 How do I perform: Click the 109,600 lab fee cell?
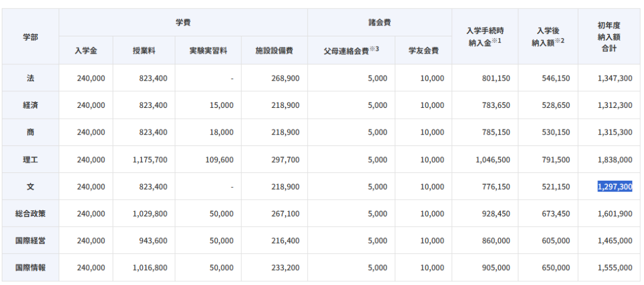click(x=218, y=160)
